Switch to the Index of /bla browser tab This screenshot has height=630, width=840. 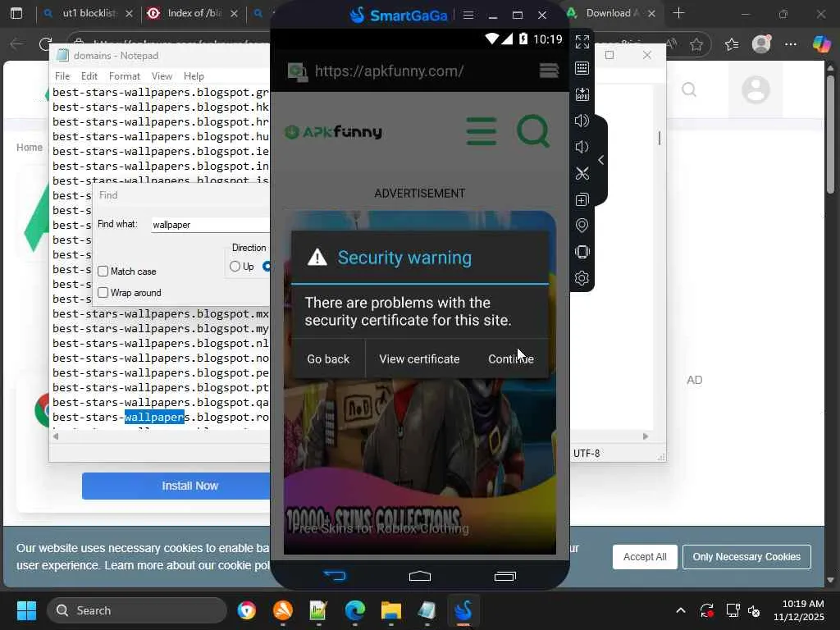coord(193,13)
